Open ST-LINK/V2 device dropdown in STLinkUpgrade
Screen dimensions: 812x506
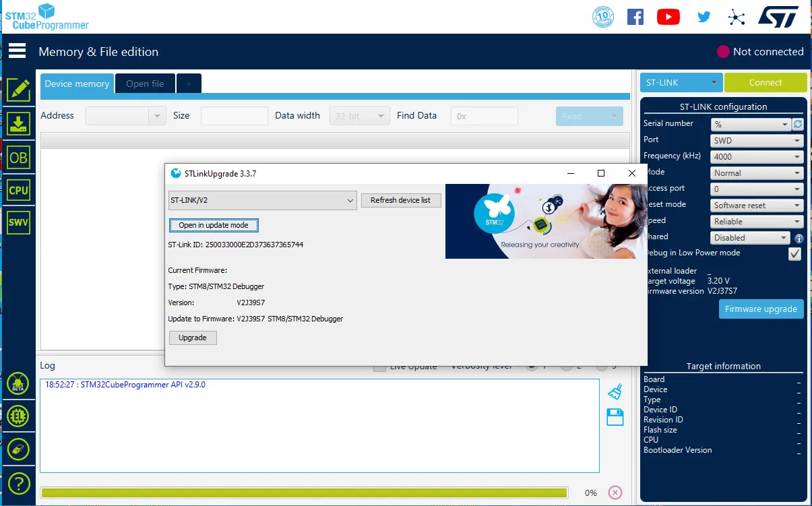(x=262, y=200)
